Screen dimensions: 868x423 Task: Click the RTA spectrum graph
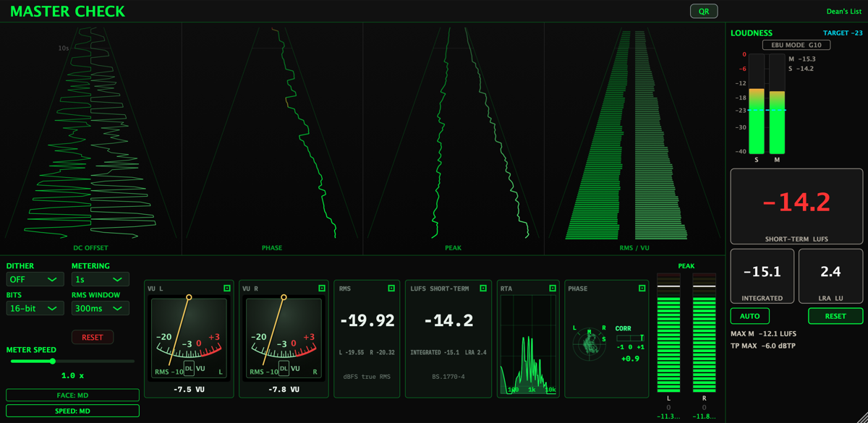[528, 345]
